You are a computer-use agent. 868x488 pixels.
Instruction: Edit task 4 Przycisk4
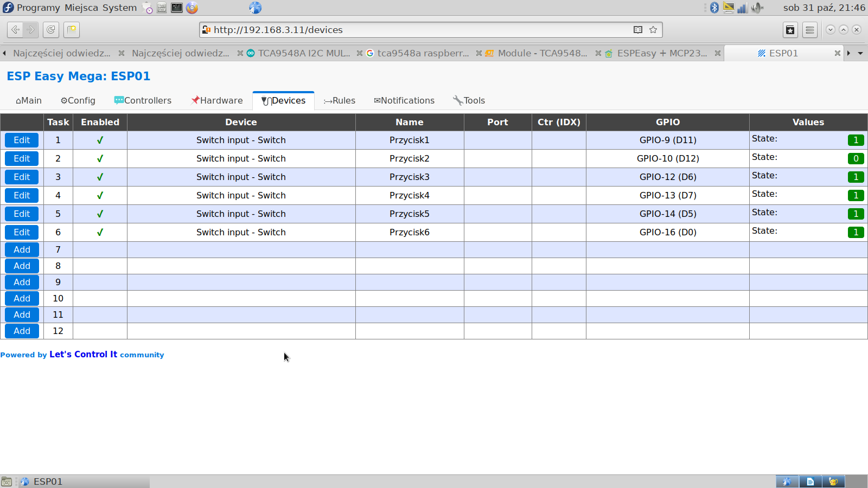coord(22,195)
